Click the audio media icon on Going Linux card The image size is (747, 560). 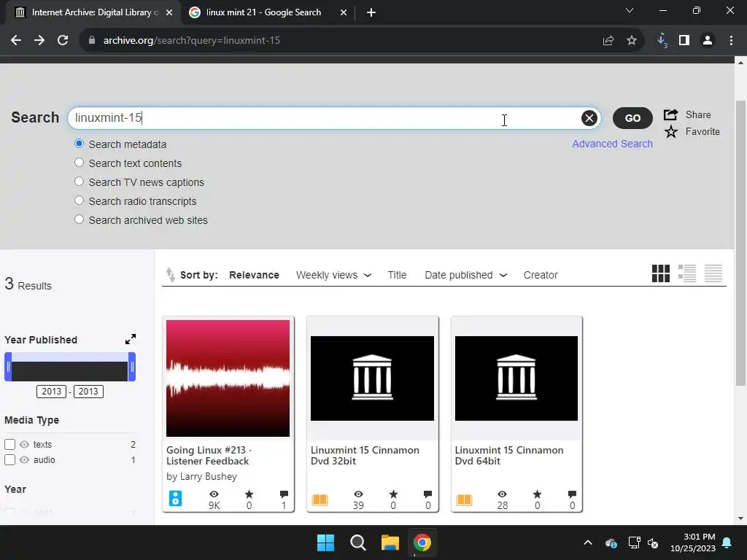(175, 498)
